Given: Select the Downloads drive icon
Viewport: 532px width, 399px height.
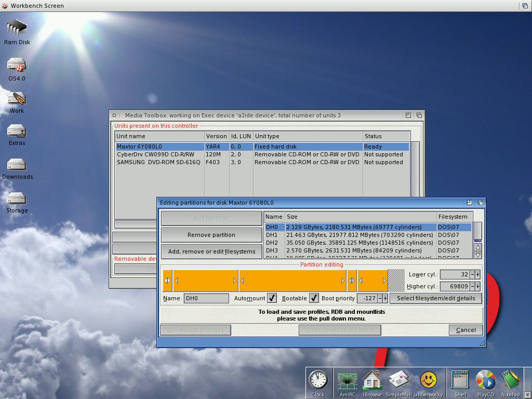Looking at the screenshot, I should 17,169.
